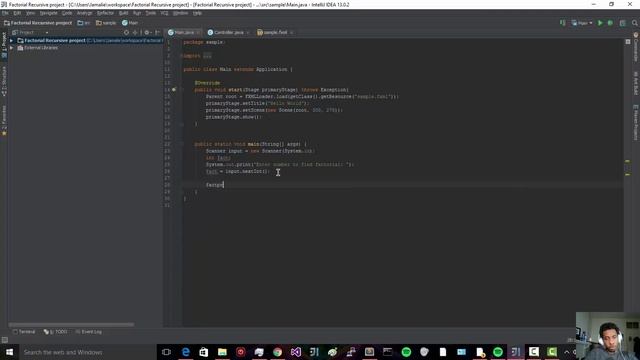Close the Controller.java tab

248,33
